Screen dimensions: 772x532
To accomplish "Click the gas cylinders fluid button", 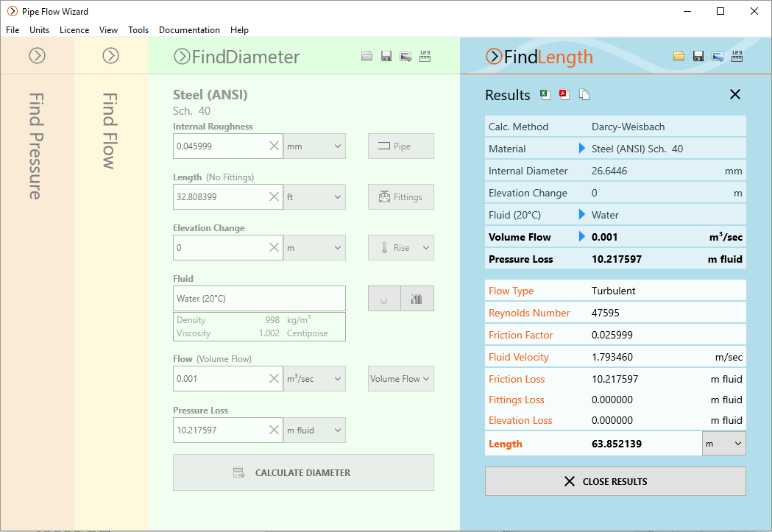I will pos(417,299).
